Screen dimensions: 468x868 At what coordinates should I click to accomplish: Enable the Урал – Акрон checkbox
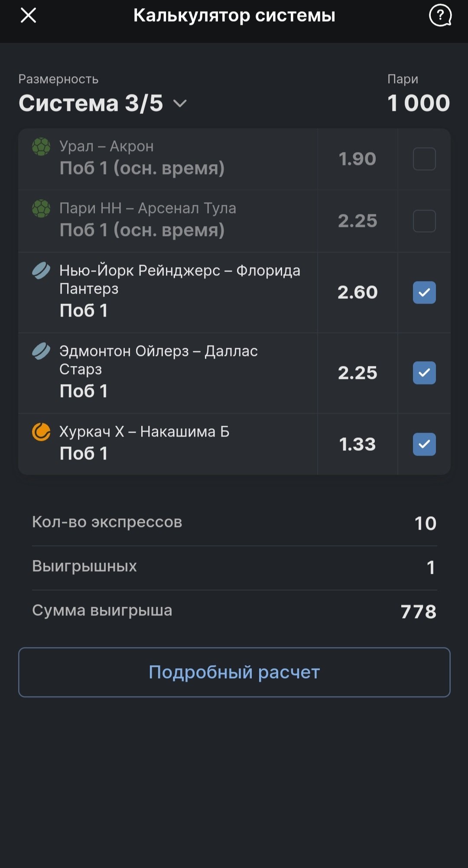coord(424,159)
